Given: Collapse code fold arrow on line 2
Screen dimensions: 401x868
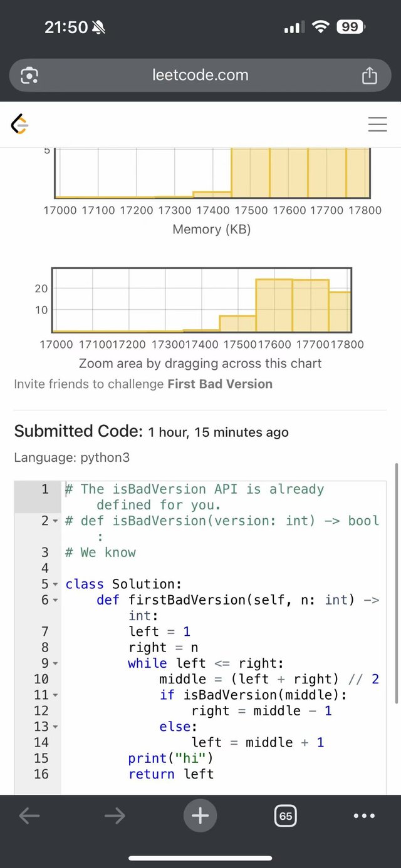Looking at the screenshot, I should pyautogui.click(x=55, y=521).
